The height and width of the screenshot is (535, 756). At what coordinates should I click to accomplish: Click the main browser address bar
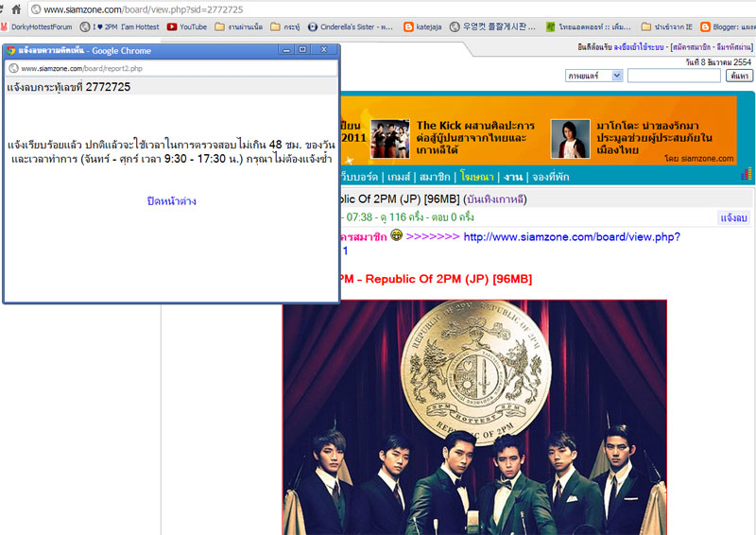point(391,9)
